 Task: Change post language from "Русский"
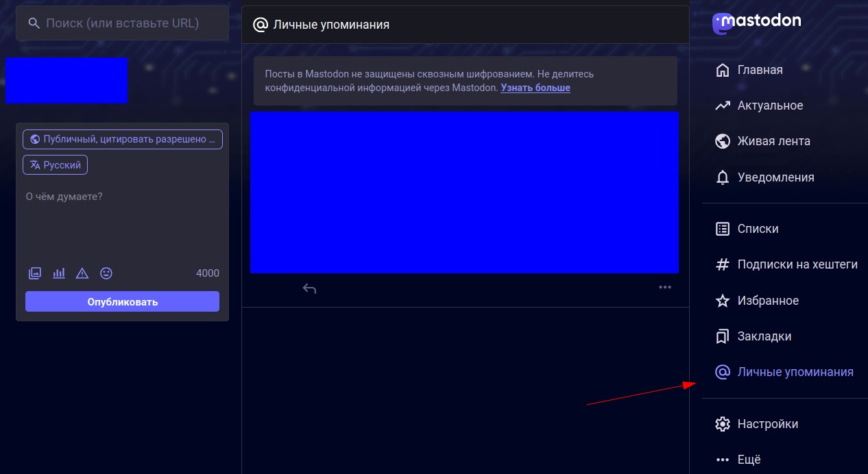tap(56, 165)
